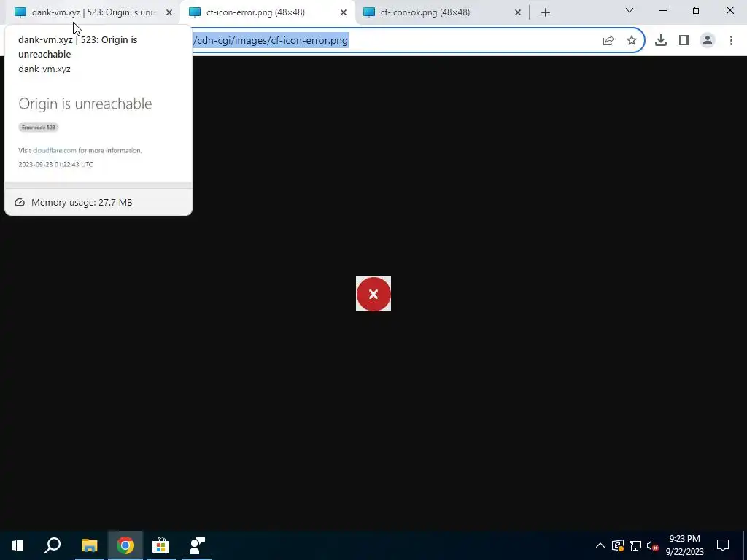
Task: Click the address bar URL text
Action: [x=270, y=41]
